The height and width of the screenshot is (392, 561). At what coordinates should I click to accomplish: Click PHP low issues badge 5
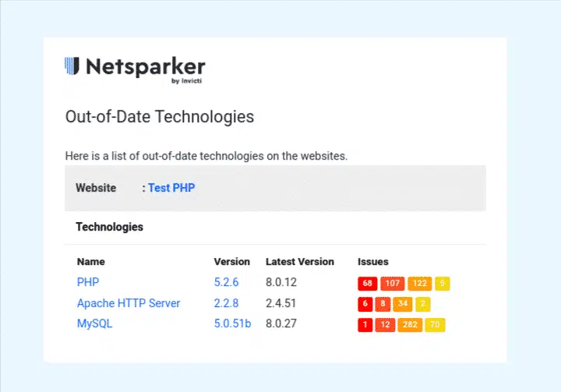(x=443, y=283)
